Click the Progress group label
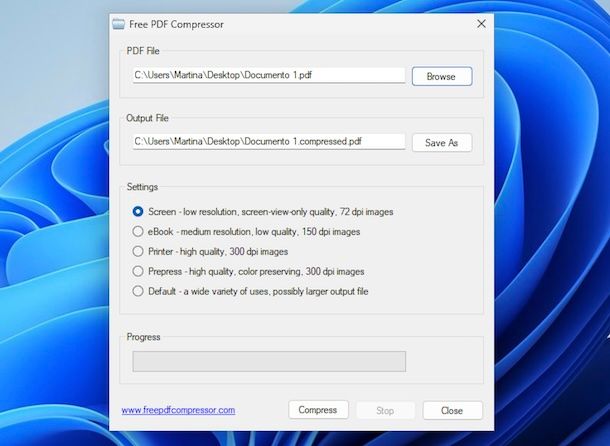610x446 pixels. coord(143,337)
